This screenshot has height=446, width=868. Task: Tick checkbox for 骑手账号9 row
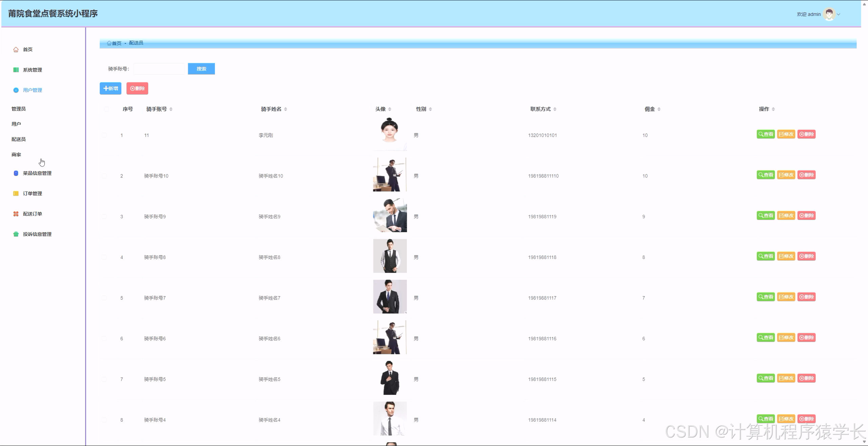(x=104, y=217)
